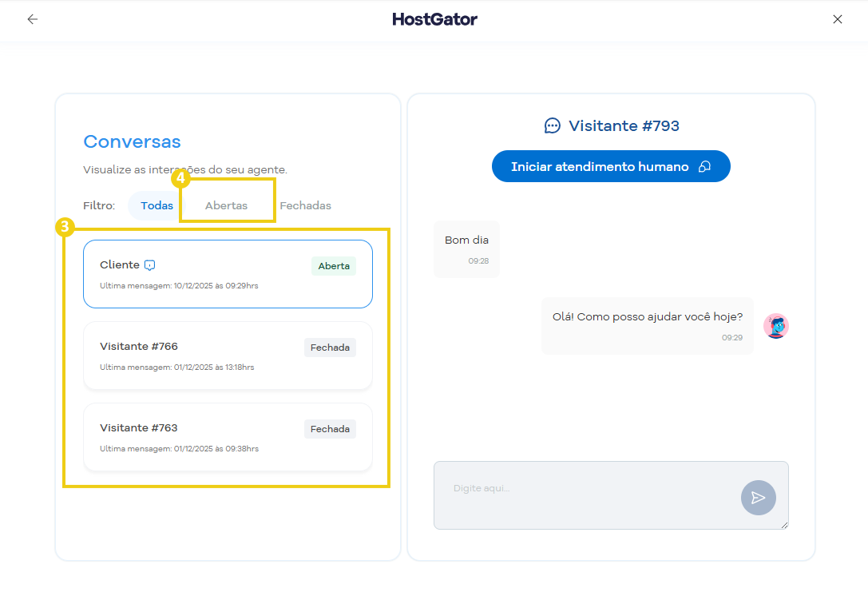Switch to the Abertas filter

(226, 205)
